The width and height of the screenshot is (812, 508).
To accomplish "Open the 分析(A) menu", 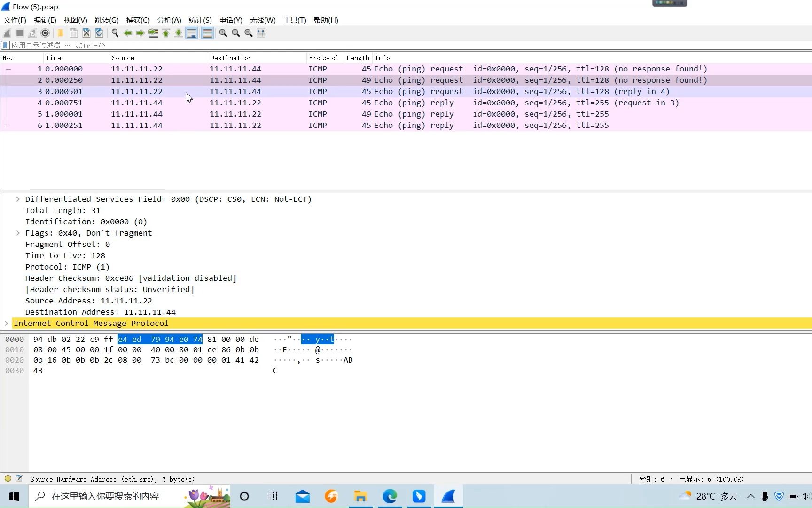I will (169, 20).
